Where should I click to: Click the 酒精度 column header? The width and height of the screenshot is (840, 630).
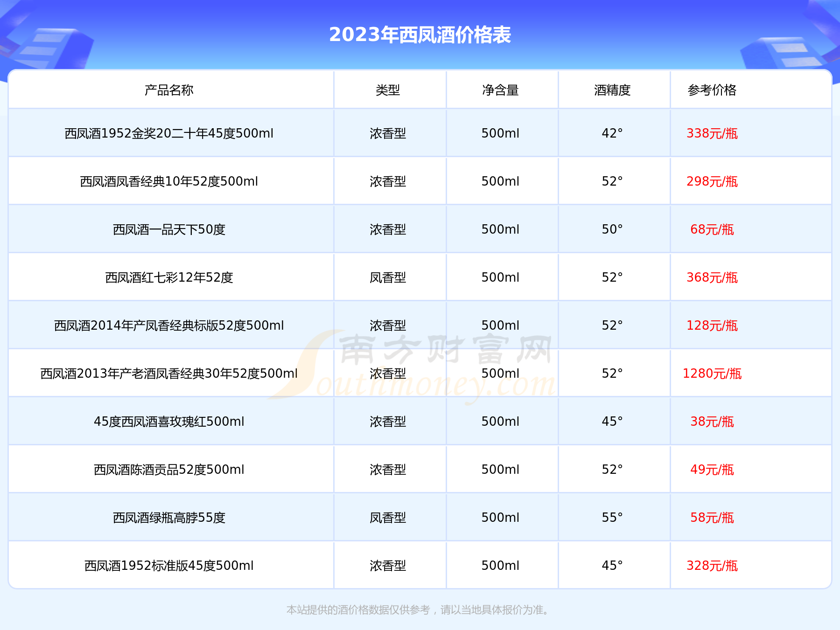[612, 90]
